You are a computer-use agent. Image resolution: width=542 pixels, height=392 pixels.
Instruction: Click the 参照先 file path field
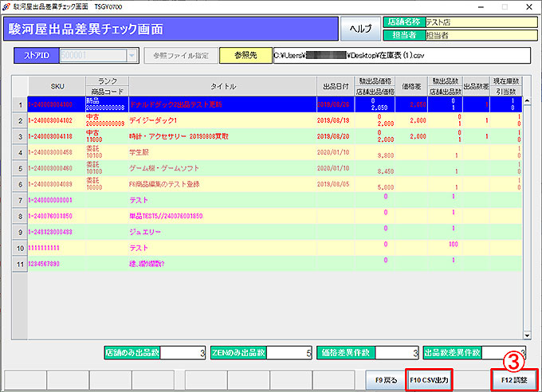pos(399,56)
